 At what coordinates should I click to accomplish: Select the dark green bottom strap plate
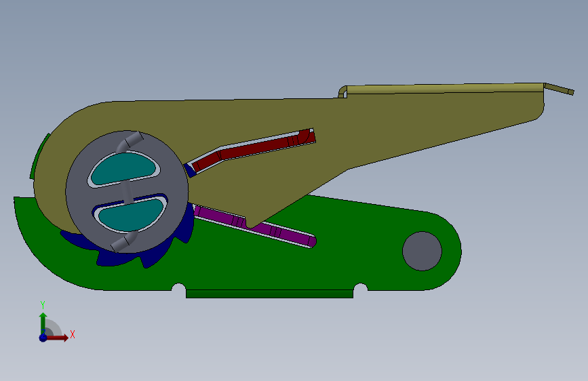tap(269, 294)
